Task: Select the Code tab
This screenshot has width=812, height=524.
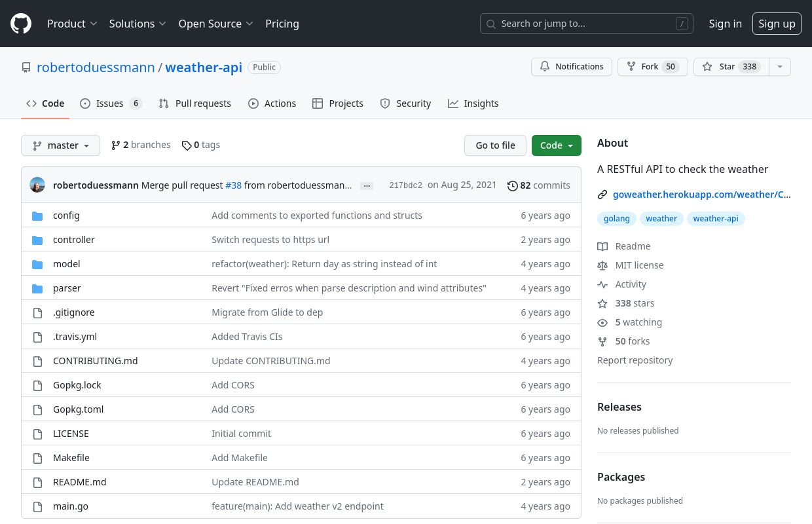Action: click(x=45, y=103)
